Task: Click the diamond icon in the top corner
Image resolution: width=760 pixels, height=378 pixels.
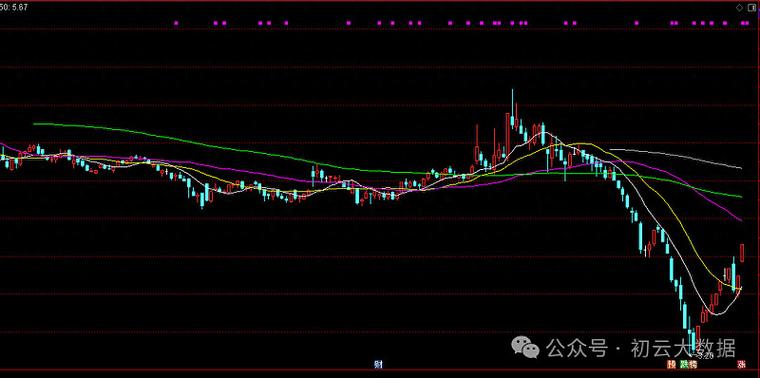Action: pos(739,8)
